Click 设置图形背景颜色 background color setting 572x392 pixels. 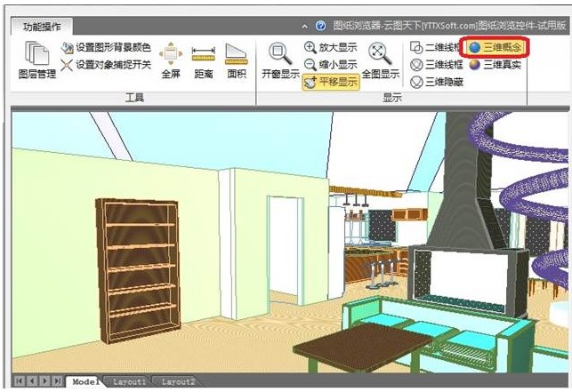tap(106, 47)
